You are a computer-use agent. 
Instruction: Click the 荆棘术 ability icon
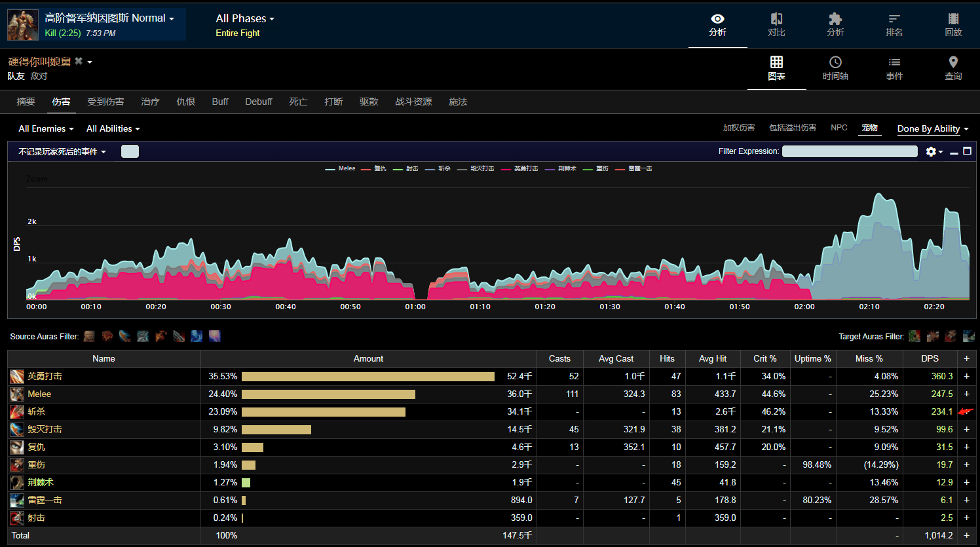click(x=17, y=483)
